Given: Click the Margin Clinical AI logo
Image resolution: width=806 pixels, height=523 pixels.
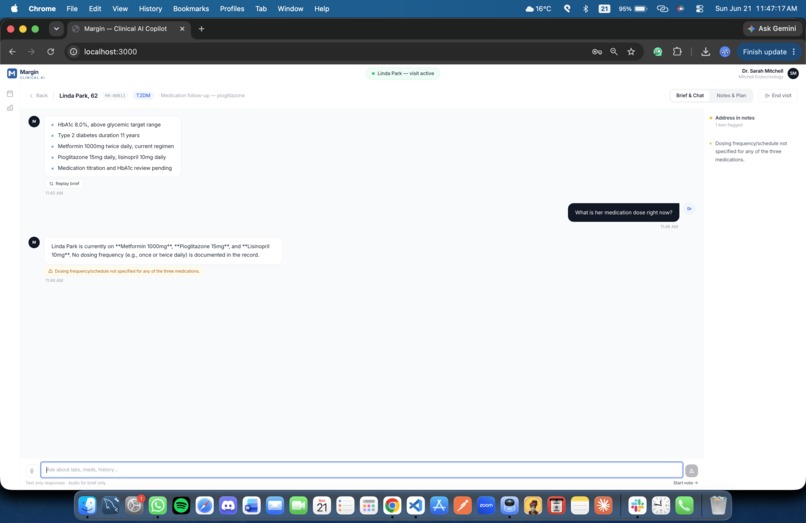Looking at the screenshot, I should 26,74.
